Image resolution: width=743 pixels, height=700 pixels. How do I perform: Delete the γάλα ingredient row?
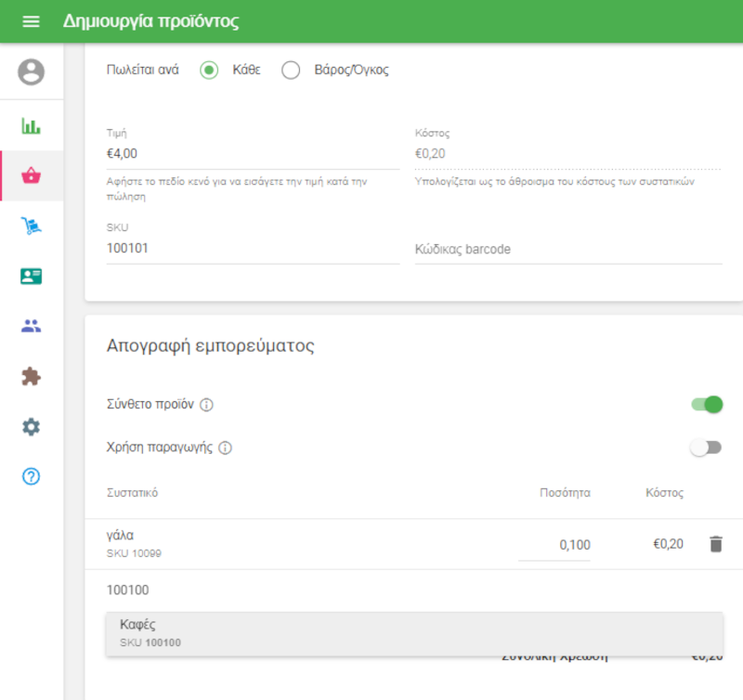click(715, 544)
